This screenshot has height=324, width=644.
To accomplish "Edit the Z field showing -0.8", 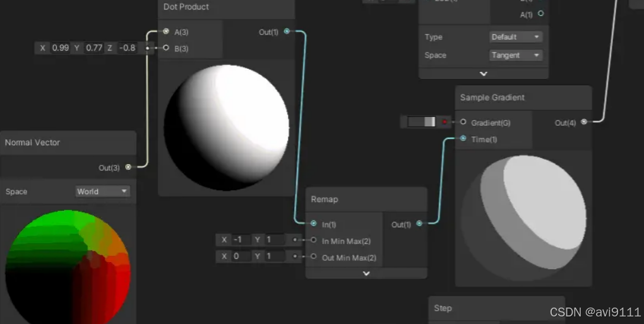I will pyautogui.click(x=128, y=48).
